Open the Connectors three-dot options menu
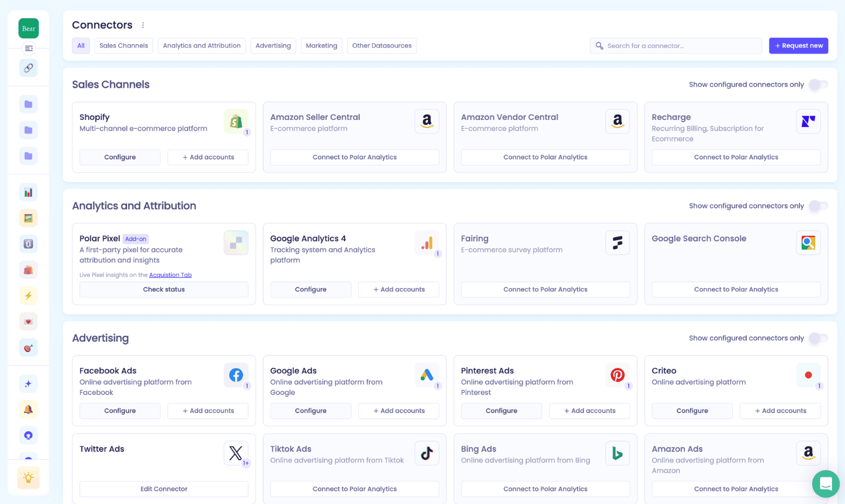Screen dimensions: 845x504 [x=143, y=25]
